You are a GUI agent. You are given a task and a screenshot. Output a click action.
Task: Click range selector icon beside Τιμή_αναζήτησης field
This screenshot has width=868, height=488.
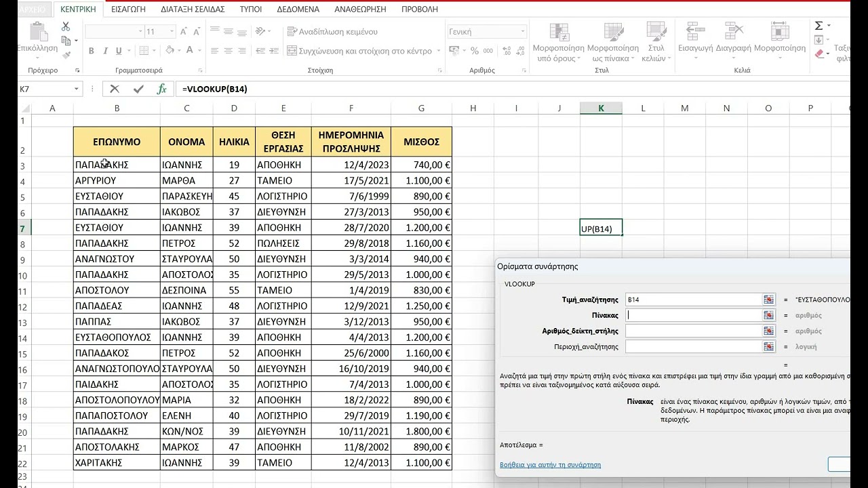pos(768,300)
